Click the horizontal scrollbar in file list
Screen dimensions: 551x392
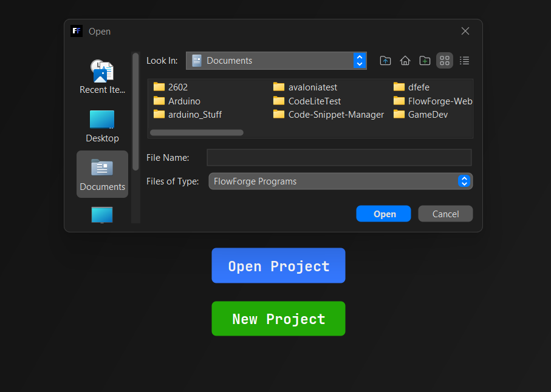coord(197,133)
